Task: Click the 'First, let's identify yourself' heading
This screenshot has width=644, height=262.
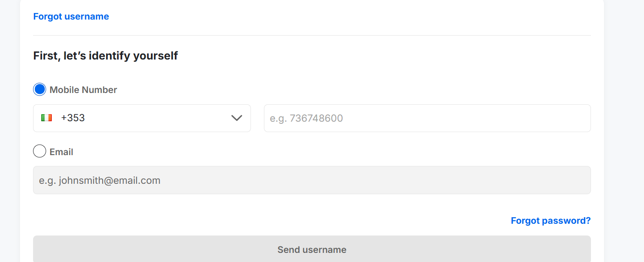Action: click(x=106, y=56)
